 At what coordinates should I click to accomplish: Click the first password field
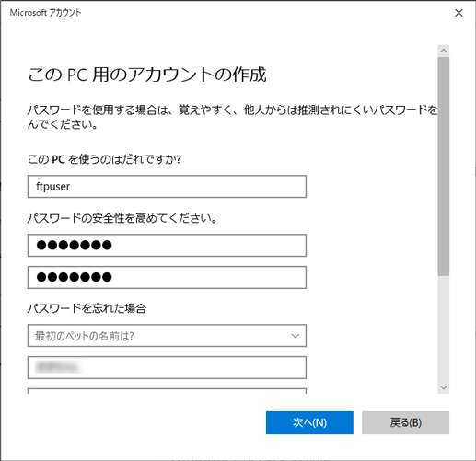[x=167, y=245]
